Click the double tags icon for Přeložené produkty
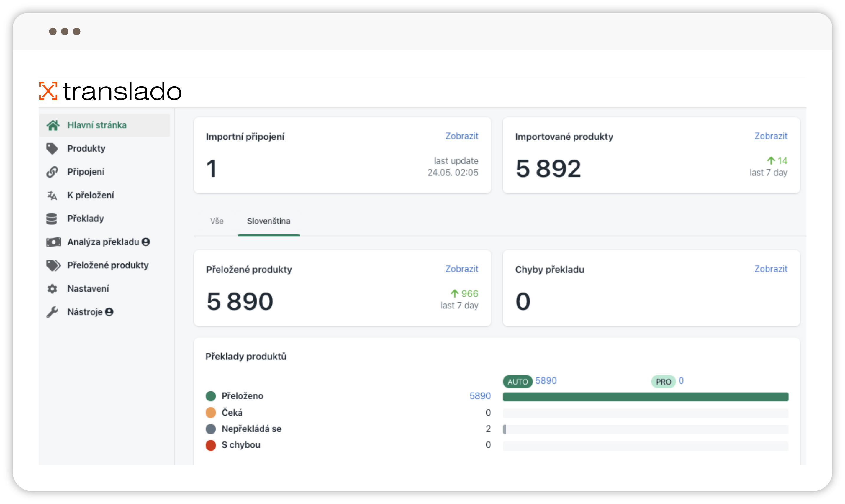845x504 pixels. [x=53, y=265]
